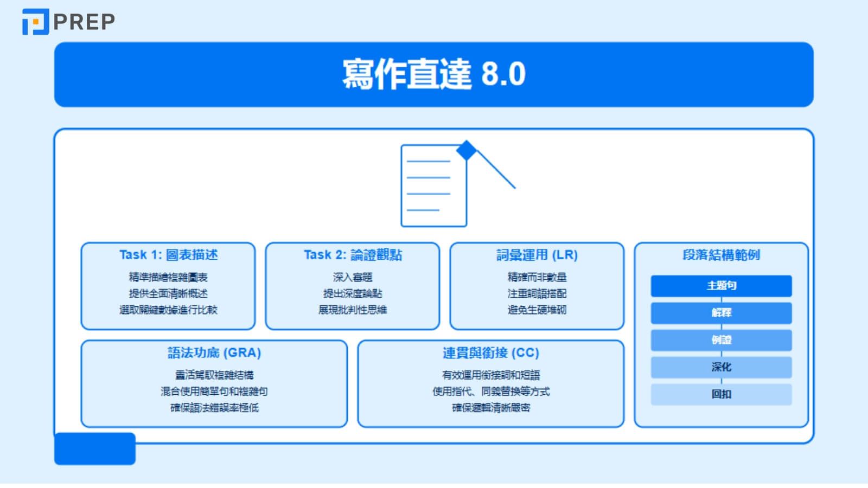Image resolution: width=868 pixels, height=488 pixels.
Task: Click the line 提出深度論點
Action: pos(353,293)
